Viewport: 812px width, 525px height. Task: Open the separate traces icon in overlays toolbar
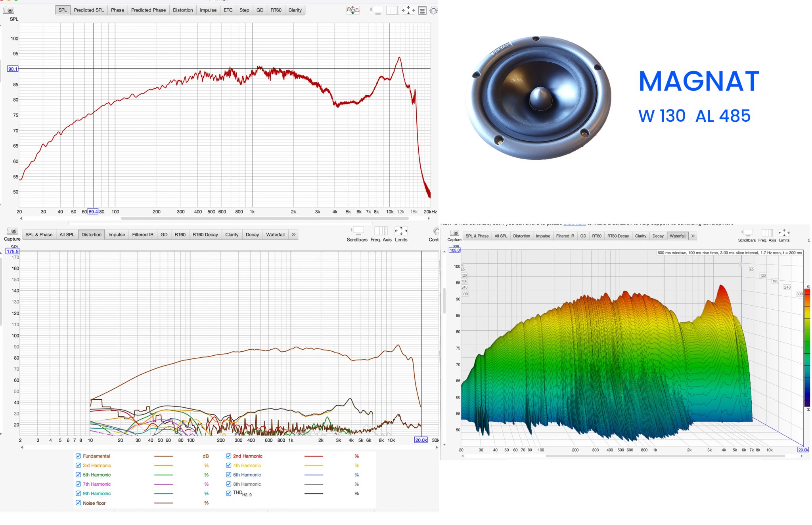point(353,10)
